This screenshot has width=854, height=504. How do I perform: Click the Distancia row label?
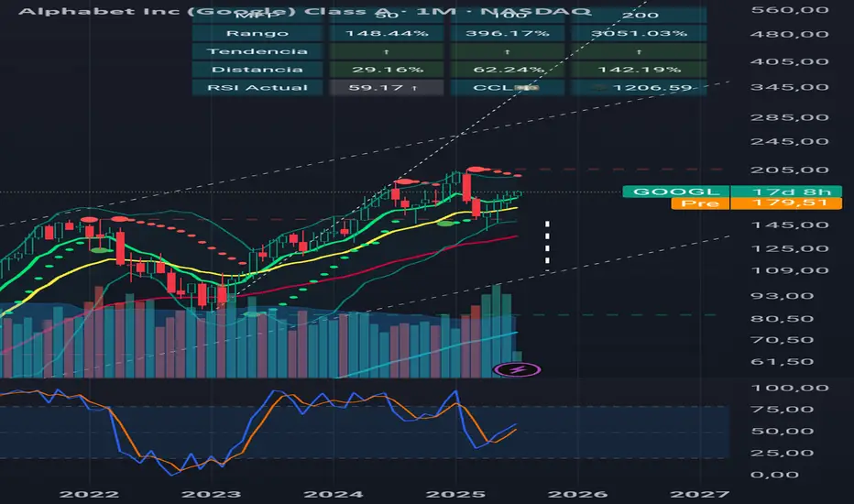click(x=257, y=70)
